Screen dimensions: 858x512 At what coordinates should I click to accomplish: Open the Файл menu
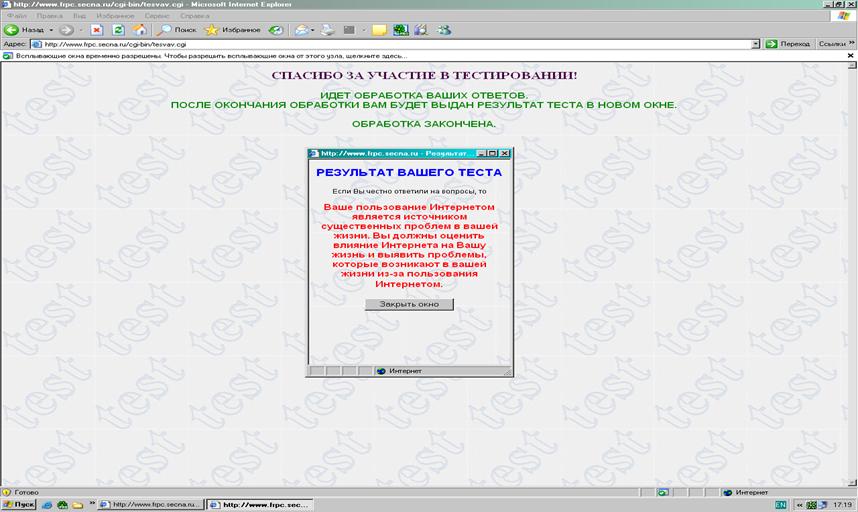click(x=17, y=16)
